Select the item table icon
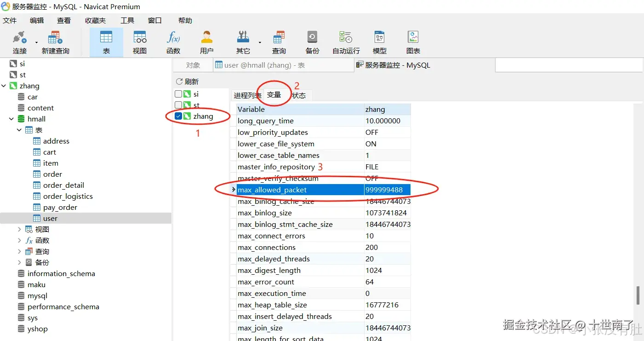This screenshot has width=644, height=341. 37,163
